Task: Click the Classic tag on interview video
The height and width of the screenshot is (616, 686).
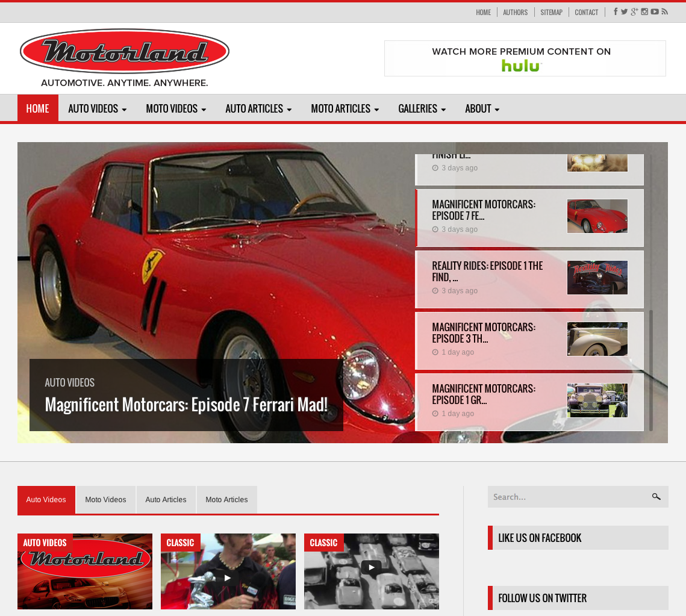Action: [180, 543]
